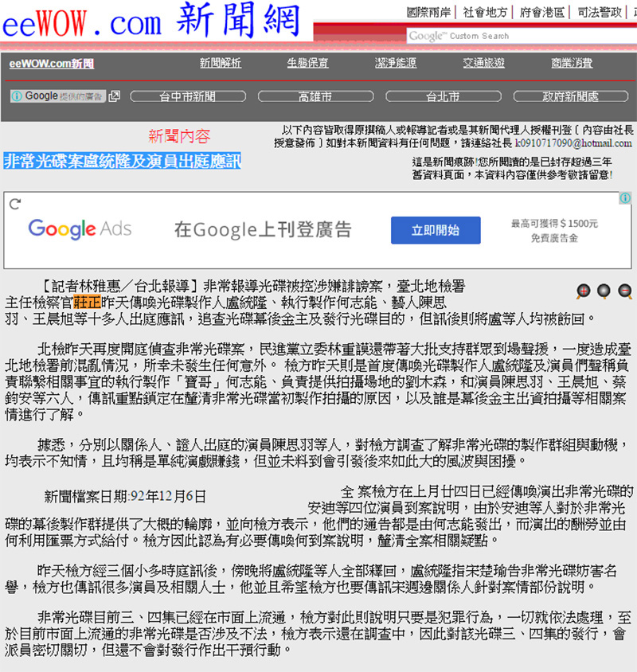Viewport: 637px width, 672px height.
Task: Click the zoom-in magnifier with plus sign
Action: [x=584, y=291]
